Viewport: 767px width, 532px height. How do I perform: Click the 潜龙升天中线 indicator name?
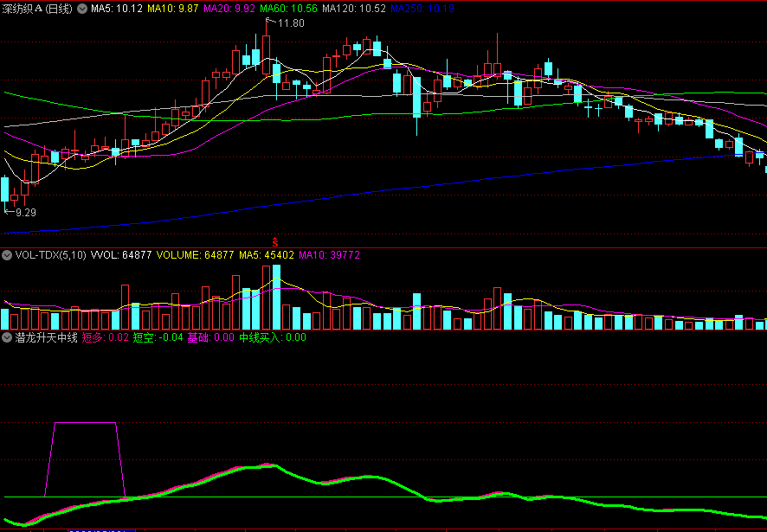tap(47, 337)
